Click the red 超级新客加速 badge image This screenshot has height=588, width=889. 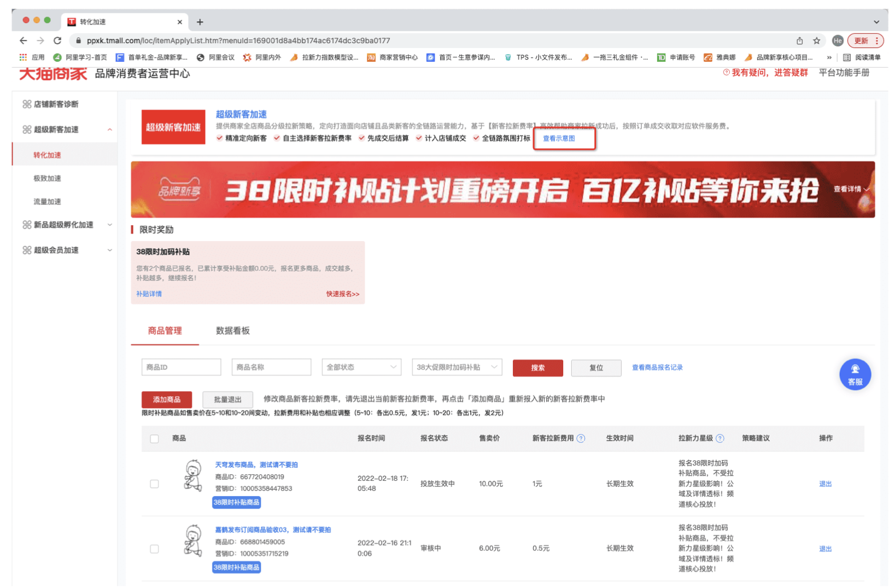tap(173, 127)
